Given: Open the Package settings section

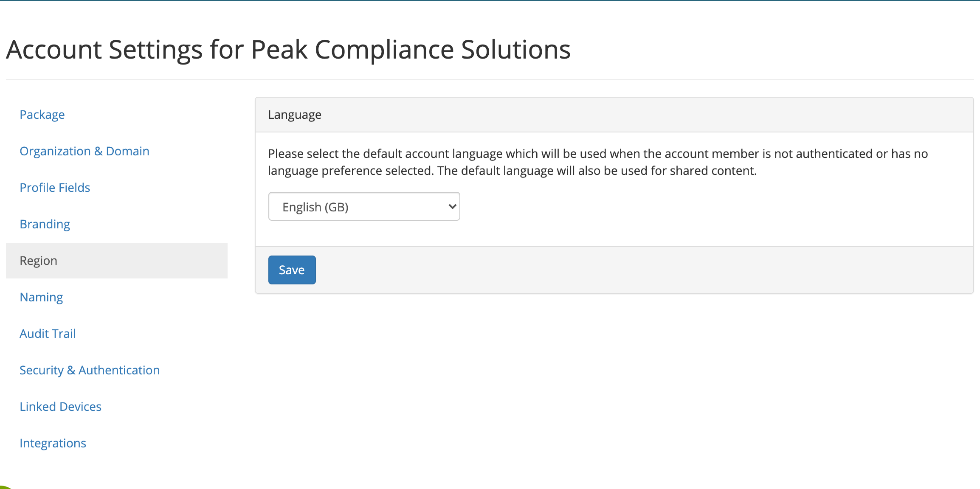Looking at the screenshot, I should [42, 115].
